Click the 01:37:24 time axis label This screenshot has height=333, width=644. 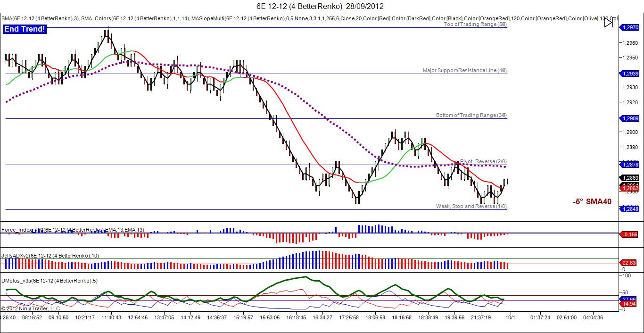[540, 317]
